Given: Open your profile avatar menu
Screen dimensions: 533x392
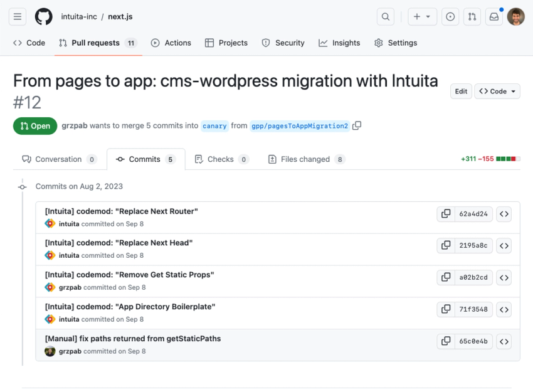Looking at the screenshot, I should coord(515,16).
